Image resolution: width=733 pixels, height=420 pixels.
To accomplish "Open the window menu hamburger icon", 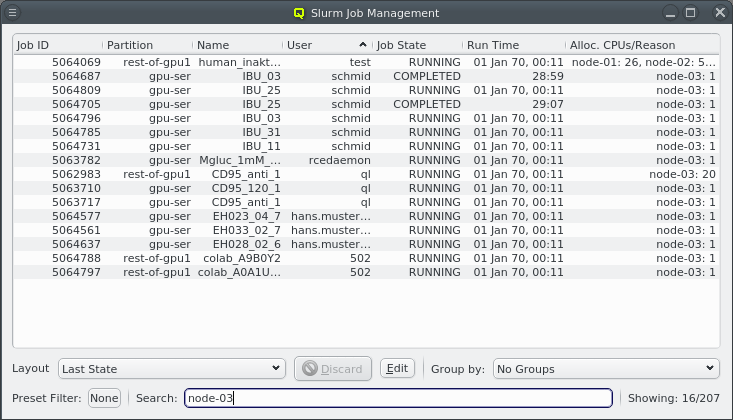I will coord(13,13).
